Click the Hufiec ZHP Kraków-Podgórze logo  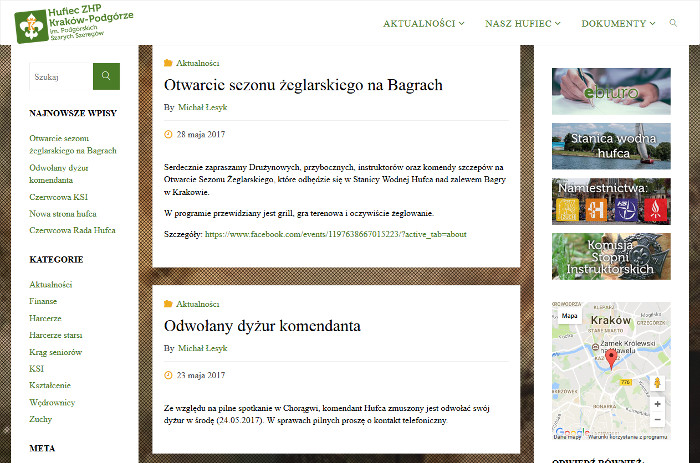pos(74,24)
